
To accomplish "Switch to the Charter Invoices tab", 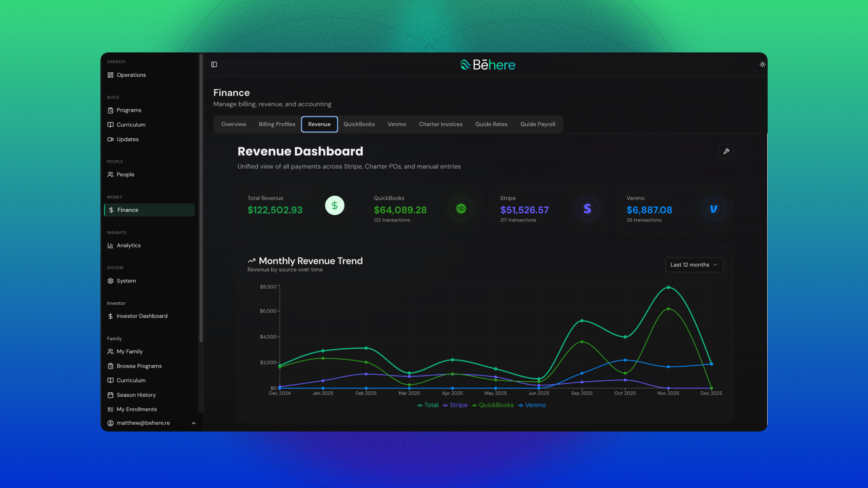I will (440, 124).
